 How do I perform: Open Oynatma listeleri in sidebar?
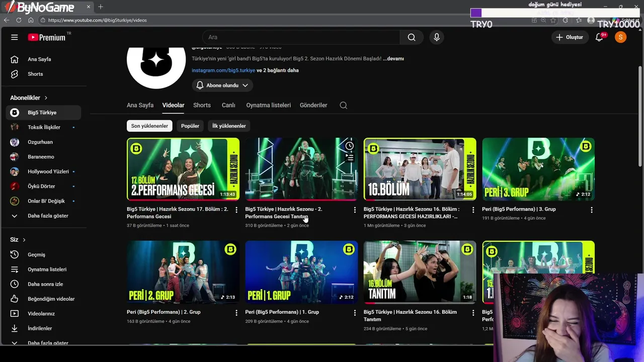44,269
